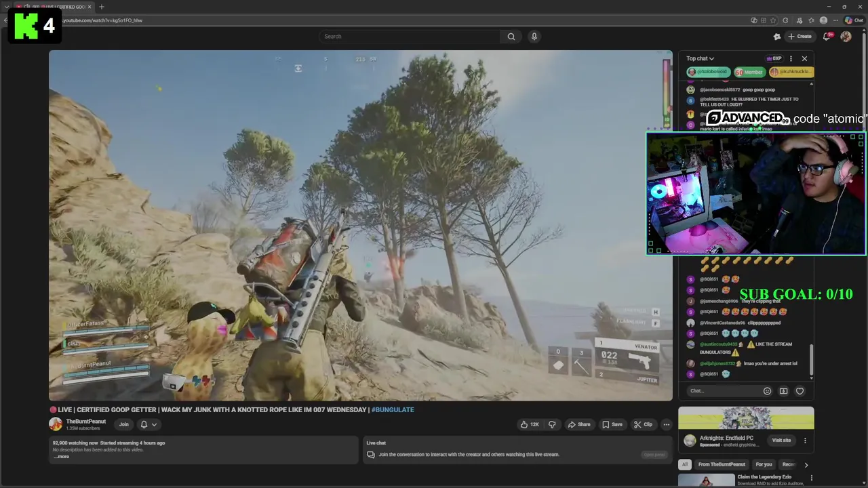
Task: Click the search magnifier button
Action: (x=511, y=37)
